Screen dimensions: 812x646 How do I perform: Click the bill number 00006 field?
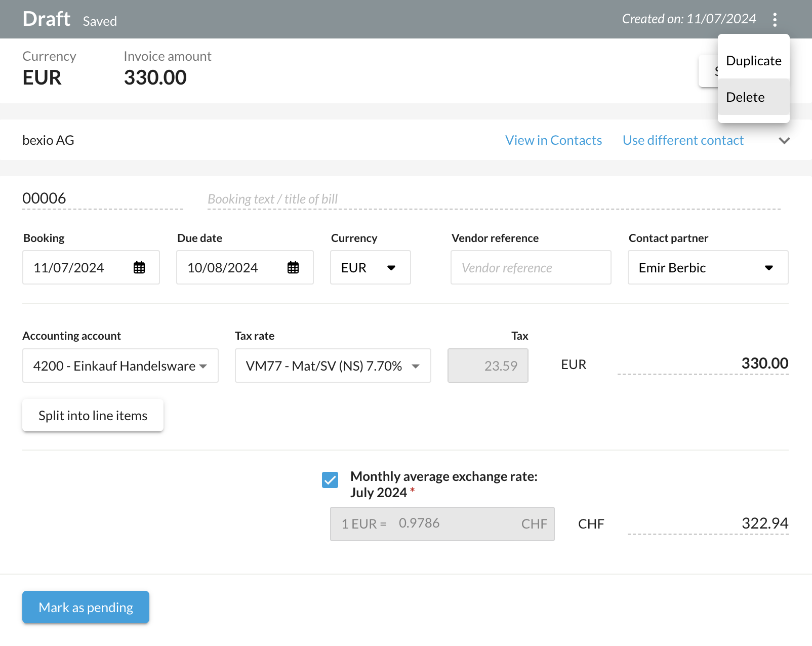[102, 198]
